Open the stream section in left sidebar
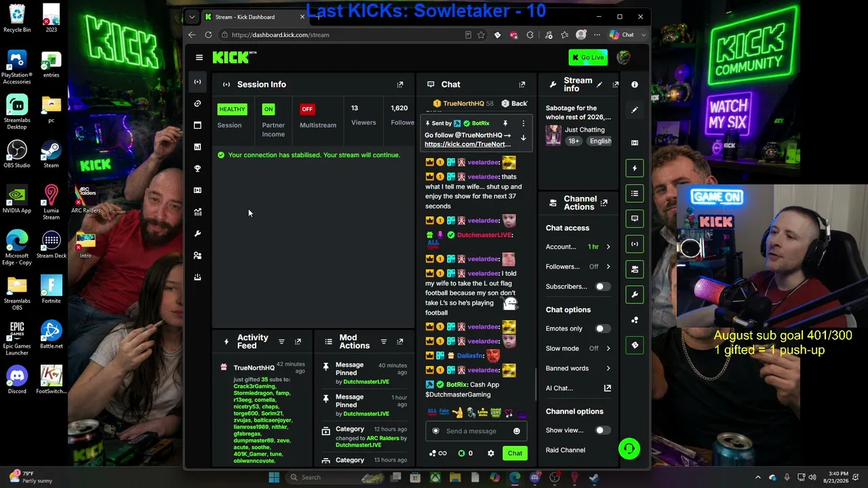 (197, 82)
